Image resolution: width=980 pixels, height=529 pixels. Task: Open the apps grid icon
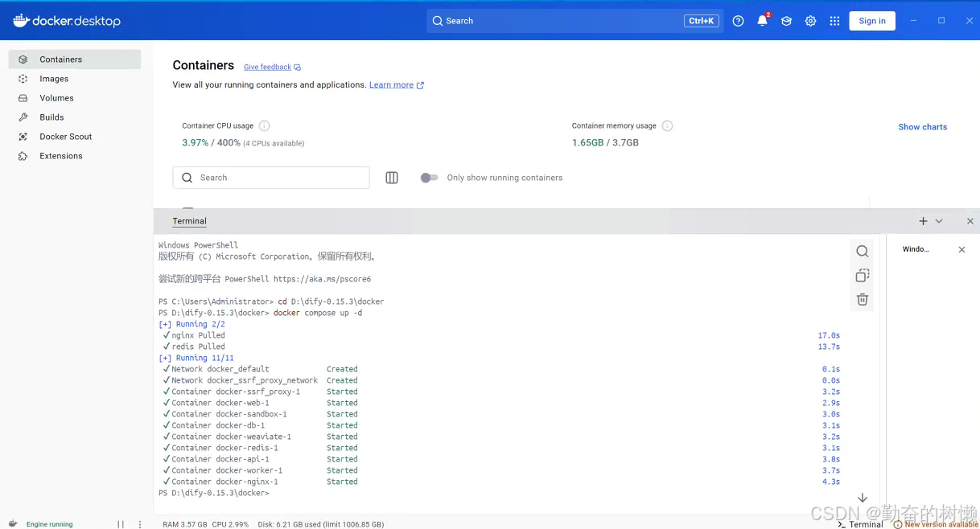point(834,21)
